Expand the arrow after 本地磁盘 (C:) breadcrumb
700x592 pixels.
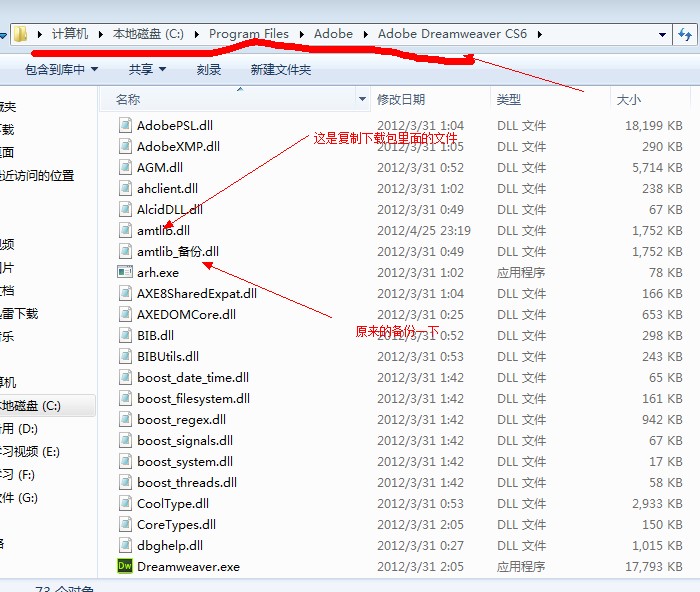(197, 34)
